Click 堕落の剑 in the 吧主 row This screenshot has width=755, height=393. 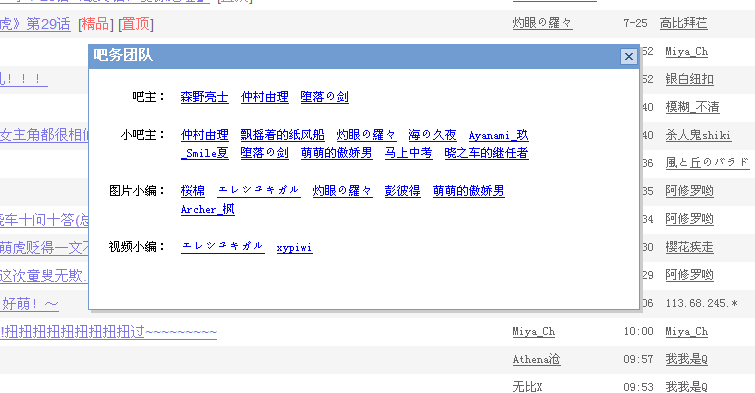tap(325, 97)
